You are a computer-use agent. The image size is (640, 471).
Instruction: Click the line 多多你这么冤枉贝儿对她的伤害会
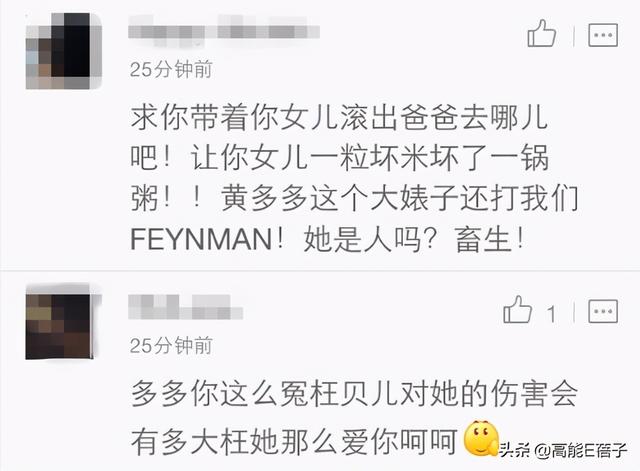pos(354,394)
